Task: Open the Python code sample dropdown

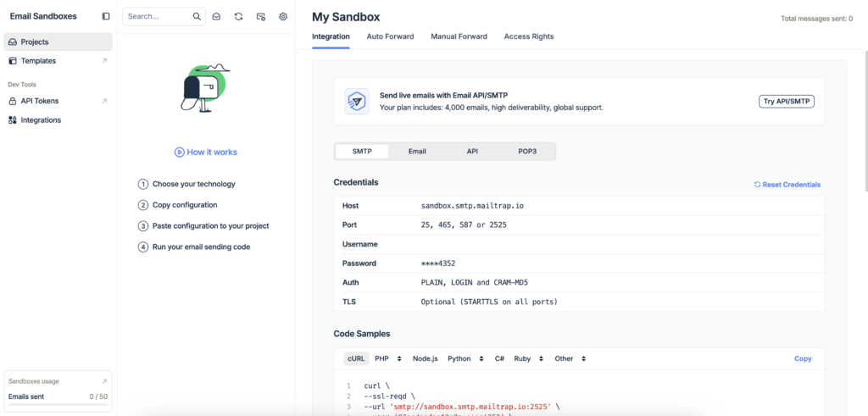Action: point(467,358)
